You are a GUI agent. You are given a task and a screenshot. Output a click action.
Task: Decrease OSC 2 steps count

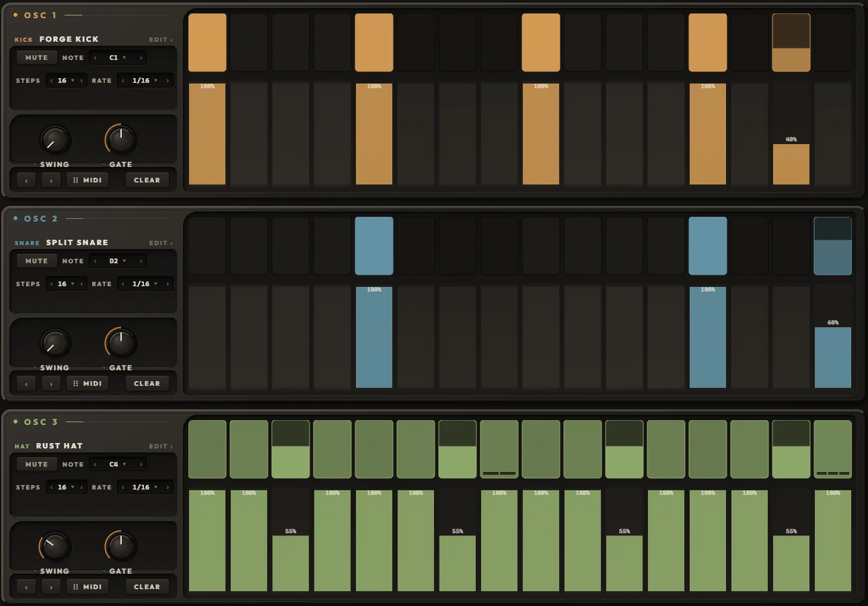pyautogui.click(x=52, y=284)
